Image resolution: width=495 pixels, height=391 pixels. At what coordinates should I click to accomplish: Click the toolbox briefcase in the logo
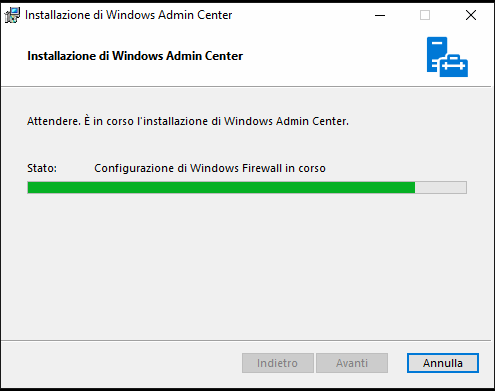pyautogui.click(x=454, y=66)
